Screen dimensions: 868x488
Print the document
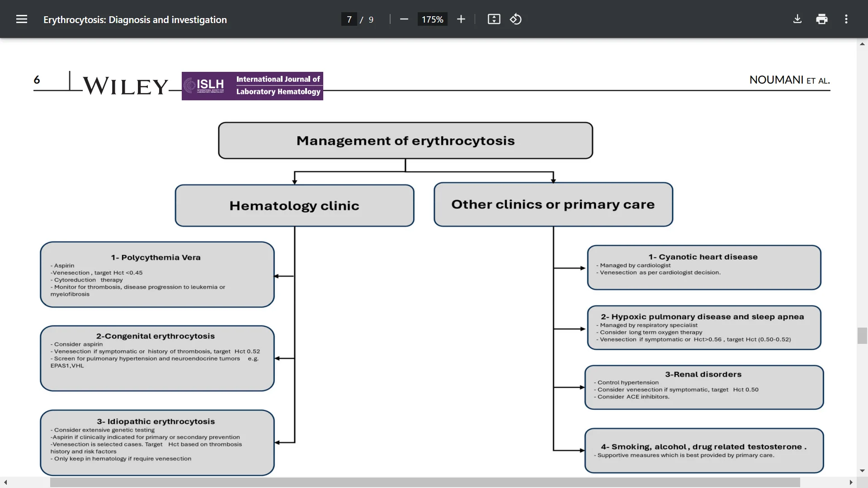[822, 19]
